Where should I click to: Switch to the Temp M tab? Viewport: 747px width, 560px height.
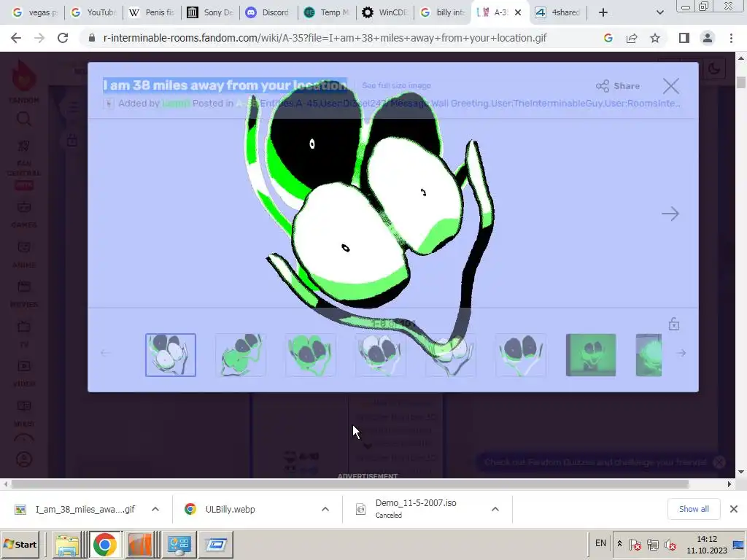(x=327, y=12)
